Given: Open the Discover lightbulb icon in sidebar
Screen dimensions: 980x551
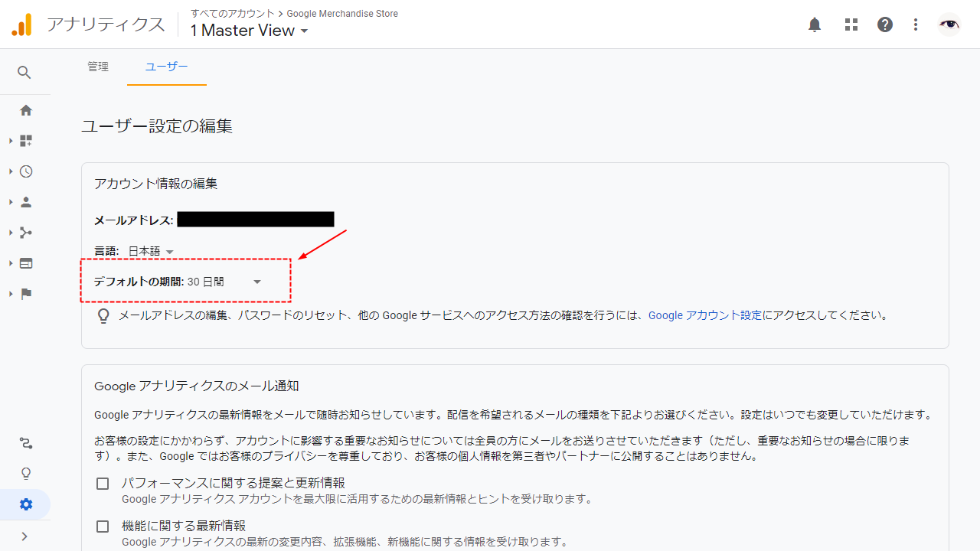Looking at the screenshot, I should tap(26, 474).
